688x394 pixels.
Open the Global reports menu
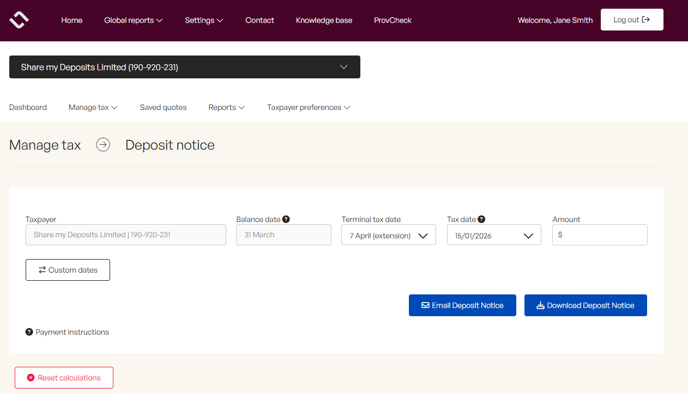[133, 20]
